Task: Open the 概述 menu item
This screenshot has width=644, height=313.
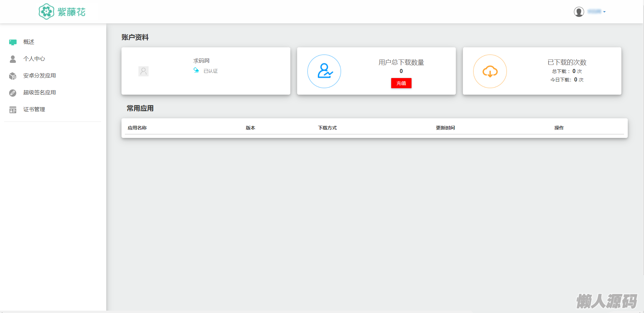Action: 29,42
